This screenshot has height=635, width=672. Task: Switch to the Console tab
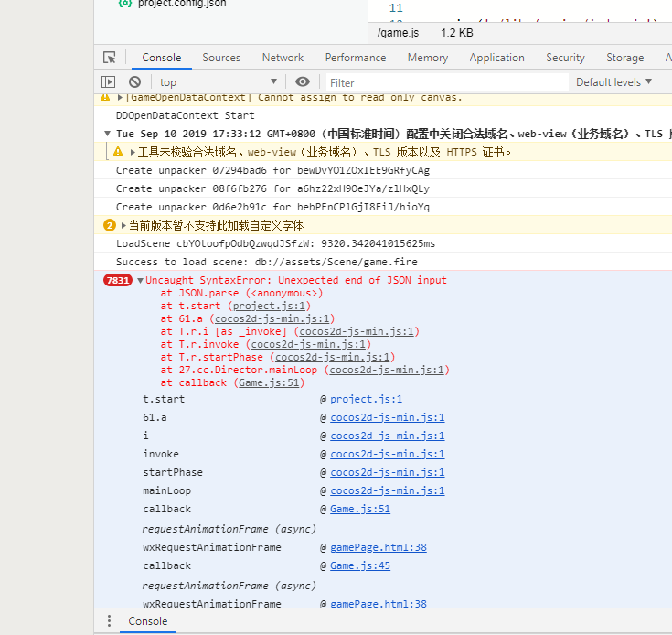[x=162, y=58]
